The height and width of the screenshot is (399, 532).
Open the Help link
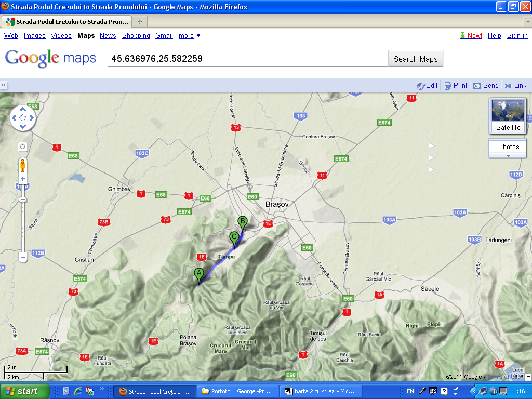[495, 36]
